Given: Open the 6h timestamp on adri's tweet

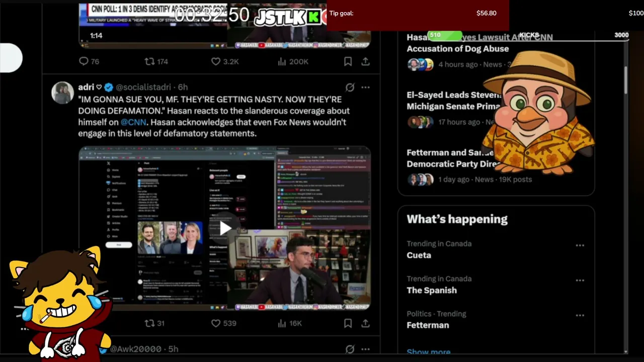Looking at the screenshot, I should 183,87.
